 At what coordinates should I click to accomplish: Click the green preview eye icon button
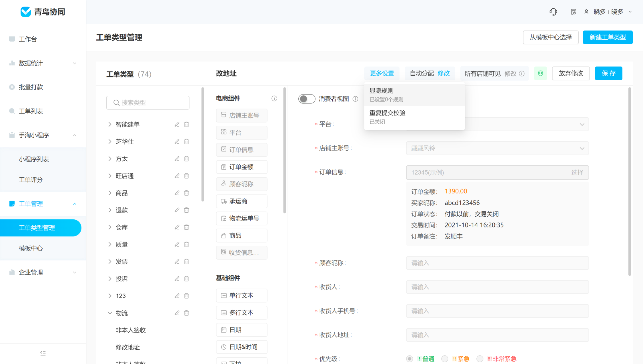(x=540, y=73)
